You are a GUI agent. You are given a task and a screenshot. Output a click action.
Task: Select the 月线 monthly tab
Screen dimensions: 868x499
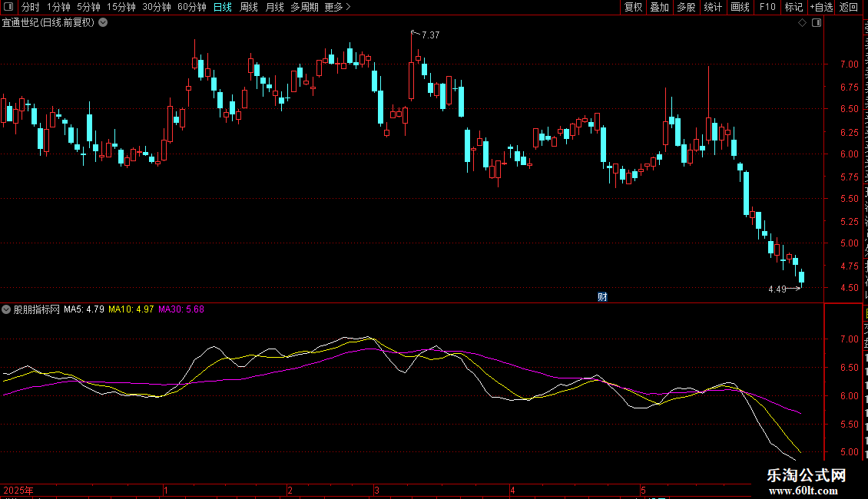274,7
